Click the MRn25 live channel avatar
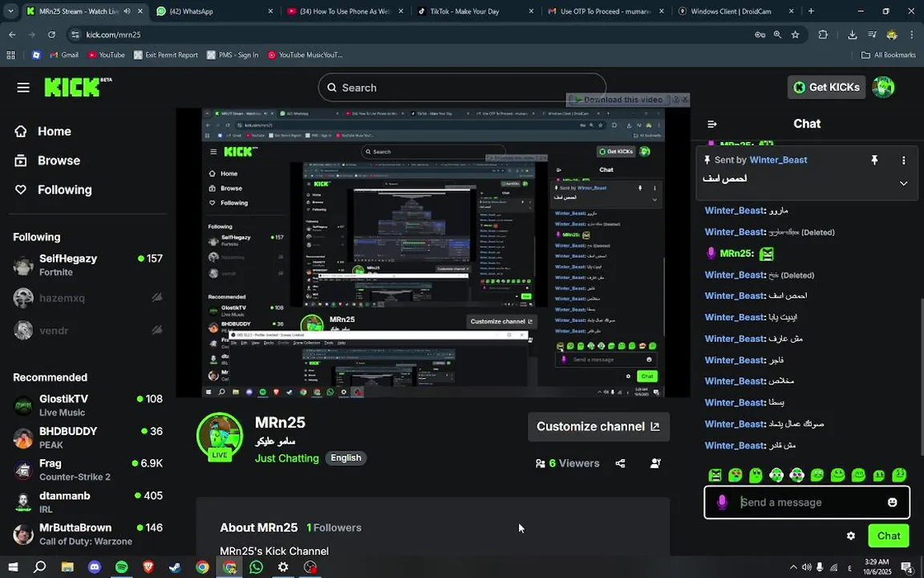The height and width of the screenshot is (578, 924). (220, 436)
